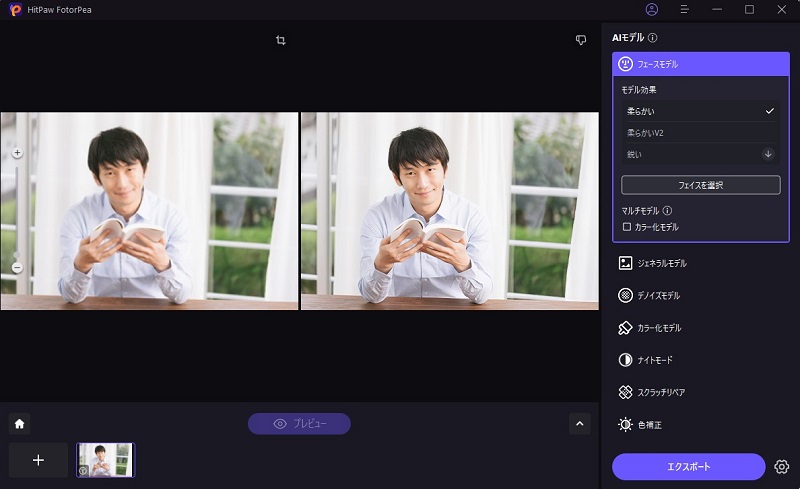Click the zoom in plus icon
Image resolution: width=800 pixels, height=489 pixels.
[x=17, y=153]
